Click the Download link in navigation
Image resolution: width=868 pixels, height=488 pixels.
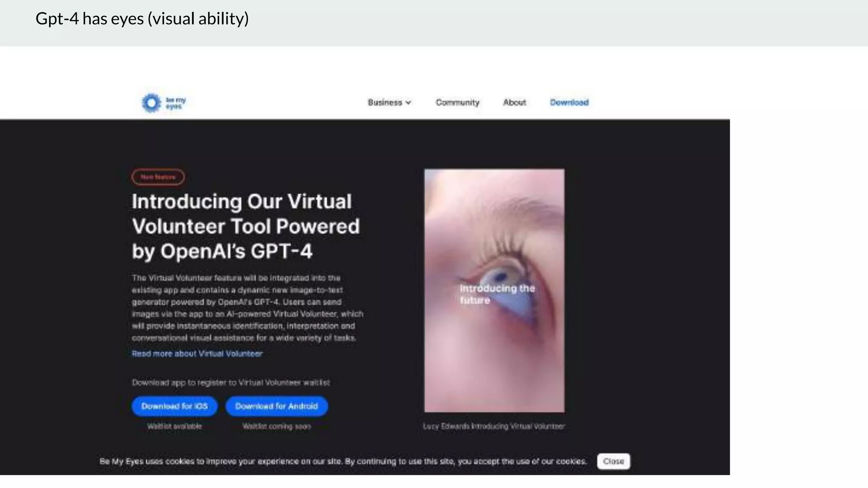pos(569,103)
